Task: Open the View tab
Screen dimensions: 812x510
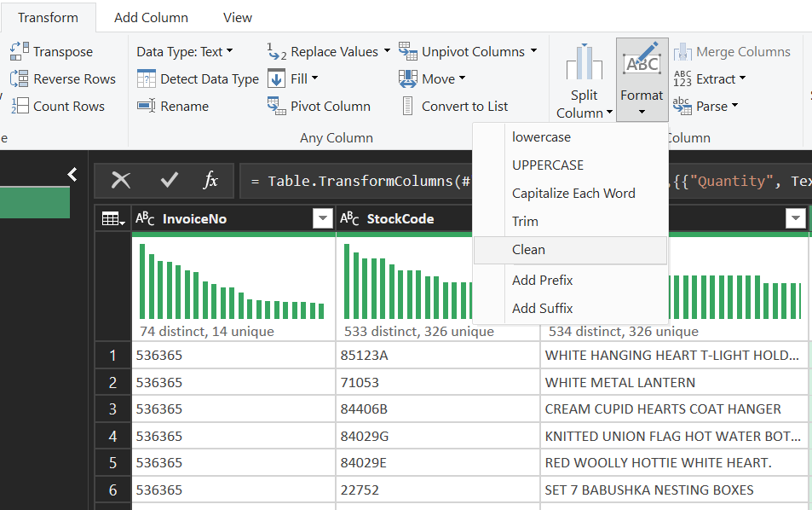Action: (237, 17)
